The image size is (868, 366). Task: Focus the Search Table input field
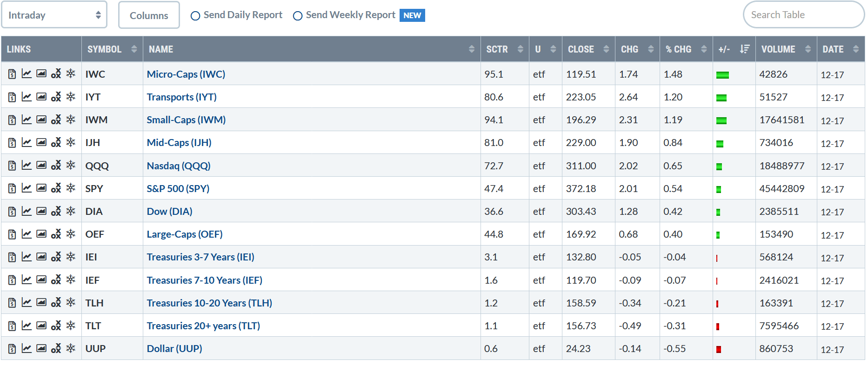[x=804, y=14]
